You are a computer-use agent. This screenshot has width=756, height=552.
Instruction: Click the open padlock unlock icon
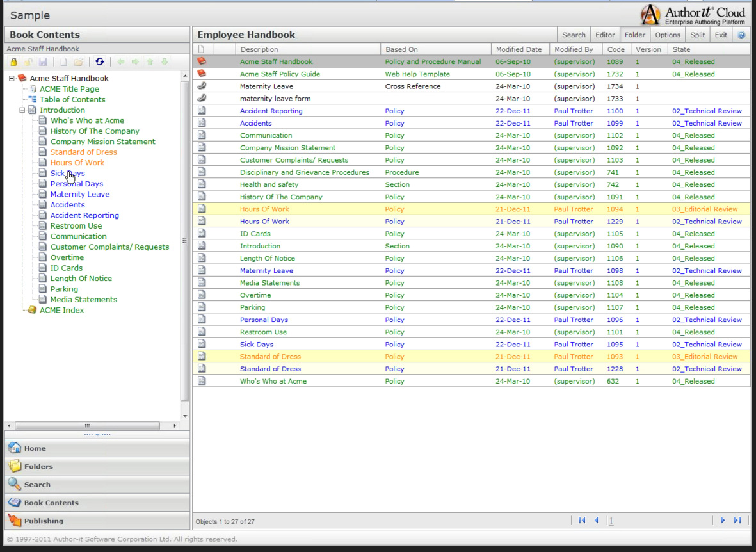pyautogui.click(x=28, y=61)
